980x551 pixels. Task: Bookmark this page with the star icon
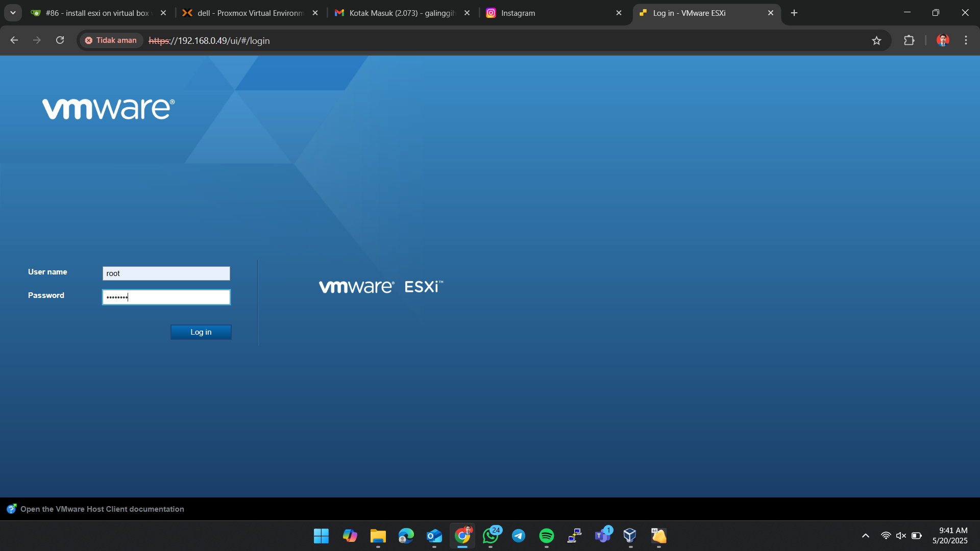coord(876,40)
